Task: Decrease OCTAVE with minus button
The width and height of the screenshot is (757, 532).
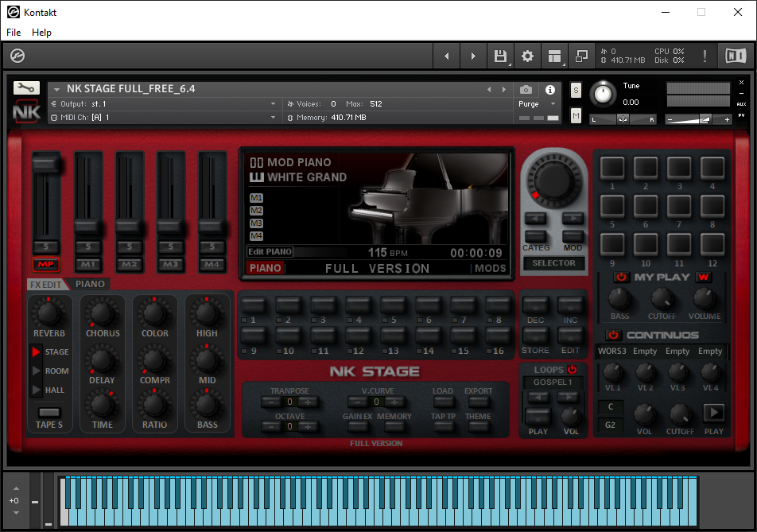Action: point(271,426)
